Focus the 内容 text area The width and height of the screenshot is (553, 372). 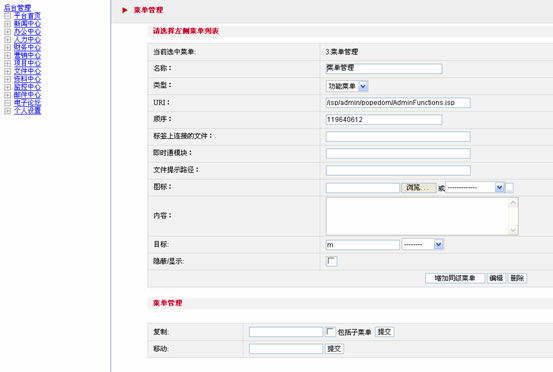(422, 216)
